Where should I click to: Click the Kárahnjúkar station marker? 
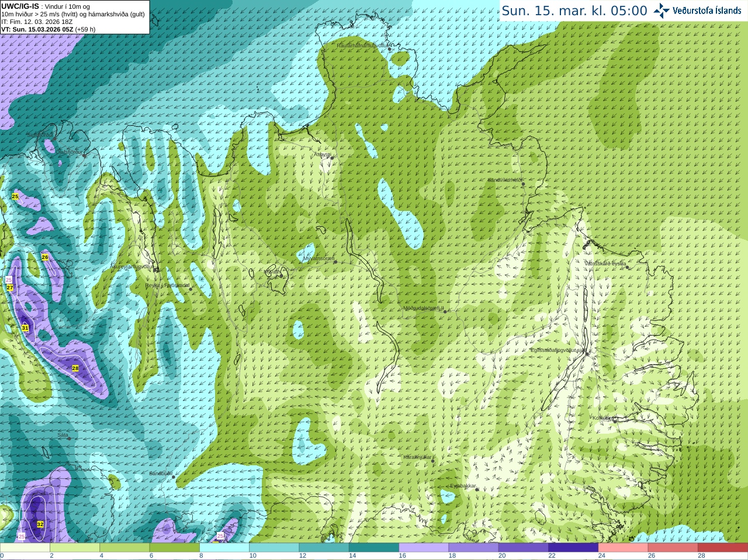tap(433, 461)
